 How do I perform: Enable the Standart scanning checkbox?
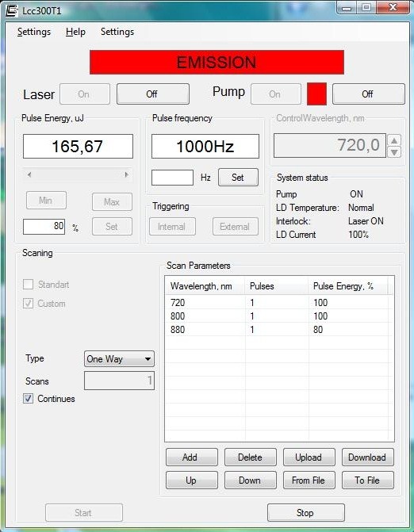29,284
